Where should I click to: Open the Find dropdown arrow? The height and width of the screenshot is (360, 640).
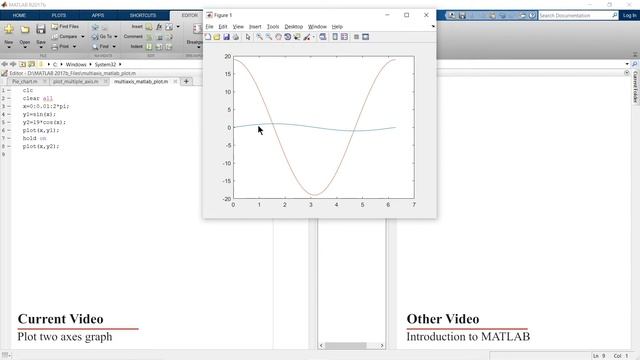point(114,47)
